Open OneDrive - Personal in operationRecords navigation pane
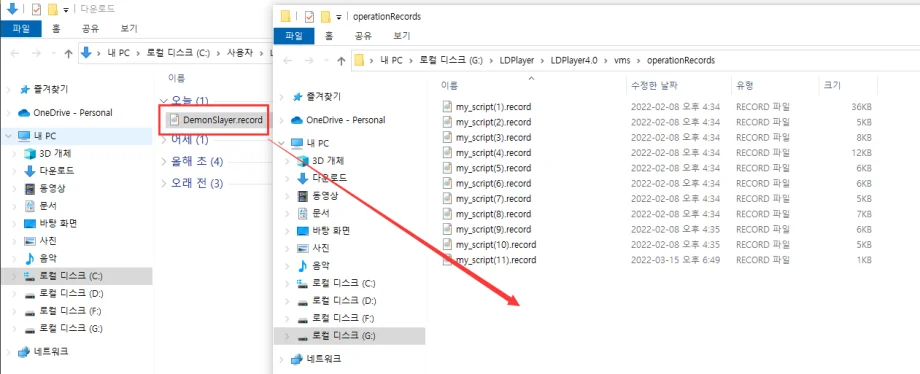The image size is (920, 374). pyautogui.click(x=346, y=120)
